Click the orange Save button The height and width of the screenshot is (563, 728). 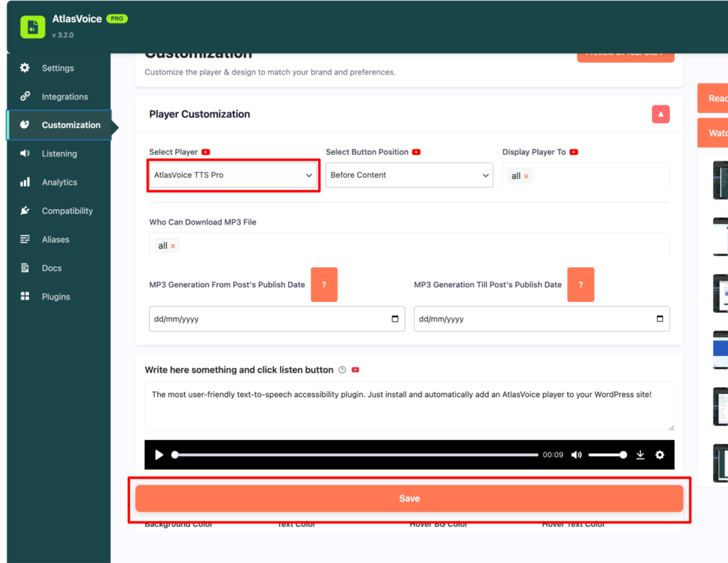click(x=409, y=498)
